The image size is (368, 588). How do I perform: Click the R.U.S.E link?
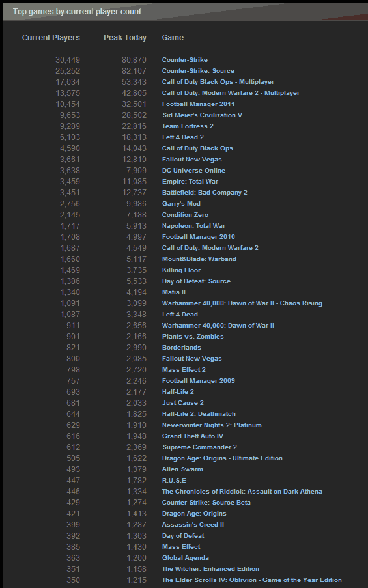point(174,480)
